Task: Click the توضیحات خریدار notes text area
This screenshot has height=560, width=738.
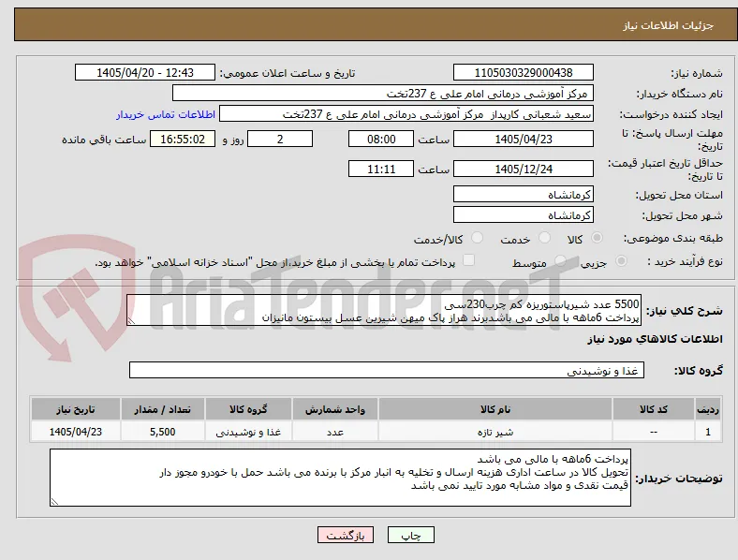Action: tap(340, 478)
